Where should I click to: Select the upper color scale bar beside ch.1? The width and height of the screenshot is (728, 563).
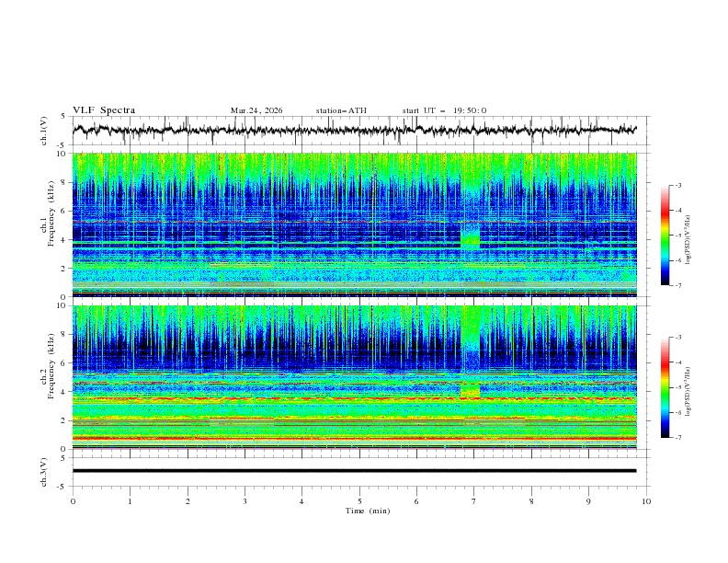click(x=665, y=236)
